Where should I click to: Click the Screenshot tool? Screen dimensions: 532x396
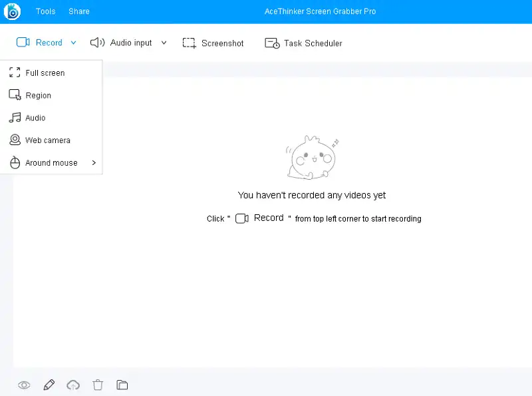coord(213,43)
